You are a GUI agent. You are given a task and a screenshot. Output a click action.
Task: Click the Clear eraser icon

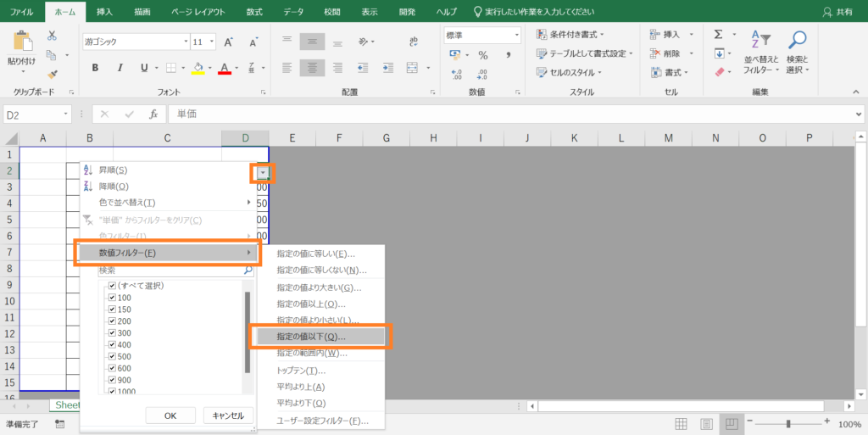[720, 72]
